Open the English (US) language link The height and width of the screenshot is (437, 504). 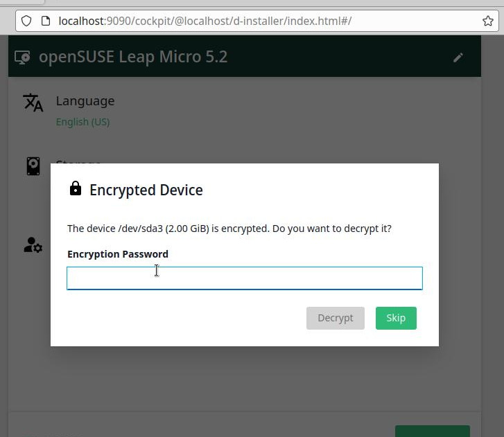pos(83,122)
